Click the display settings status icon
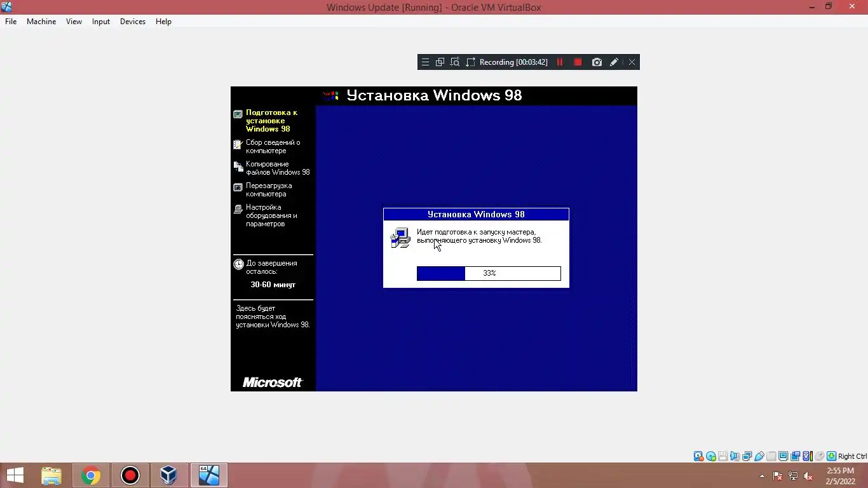Image resolution: width=868 pixels, height=488 pixels. click(783, 456)
